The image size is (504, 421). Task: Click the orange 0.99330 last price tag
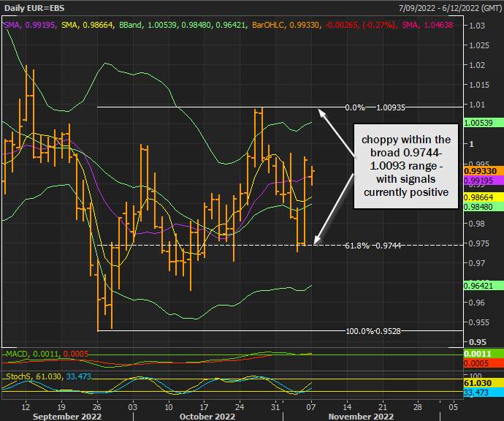pos(484,171)
